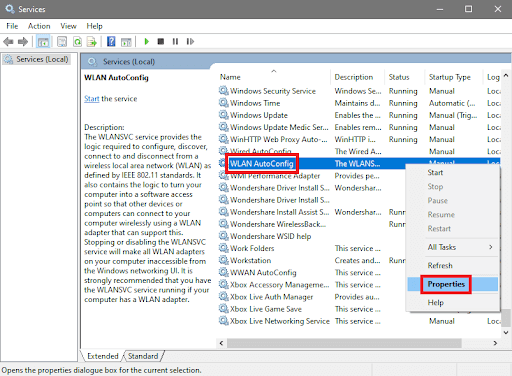Open the Action menu

point(39,26)
